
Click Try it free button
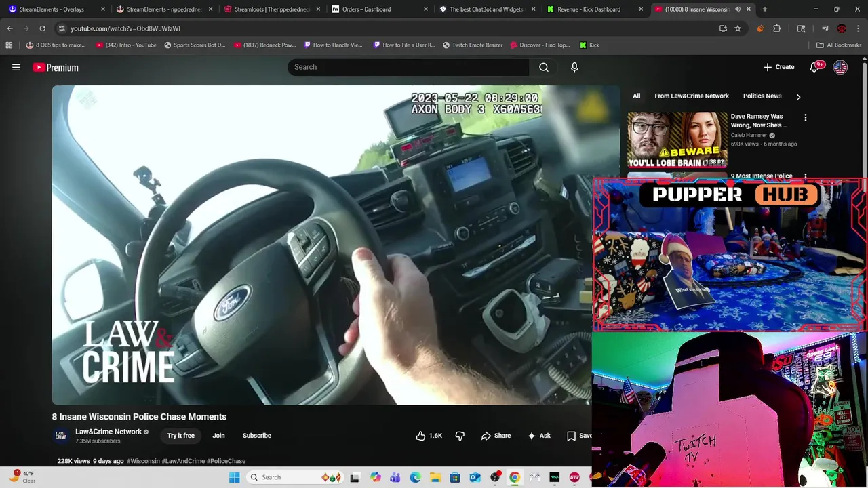coord(181,436)
